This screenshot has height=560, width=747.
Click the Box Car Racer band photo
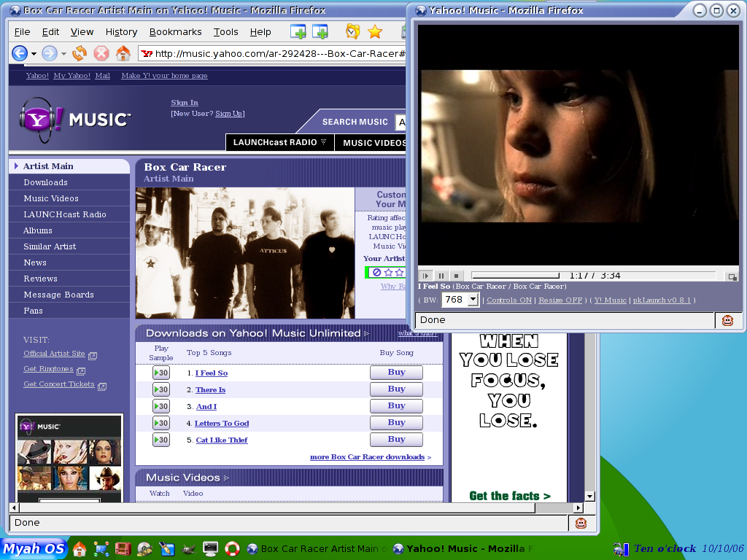(245, 253)
